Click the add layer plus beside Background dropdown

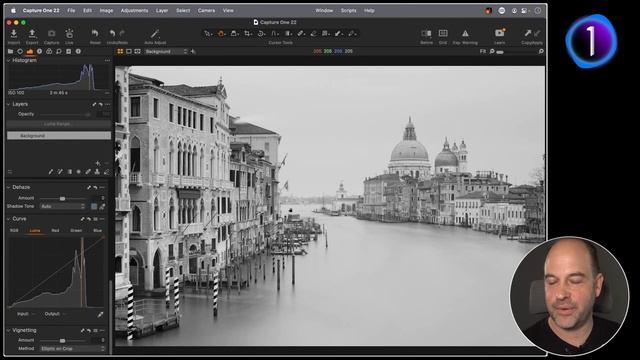click(193, 51)
